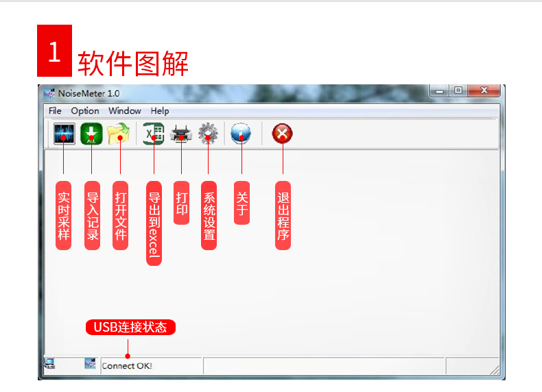Click the green import records icon
The height and width of the screenshot is (392, 542).
[92, 134]
